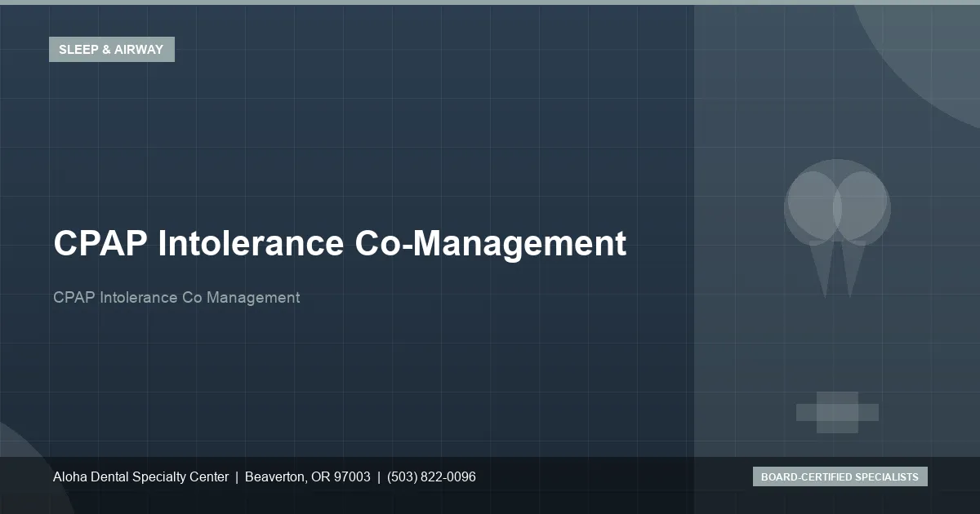Click the tooth illustration icon
This screenshot has width=980, height=514.
tap(837, 228)
